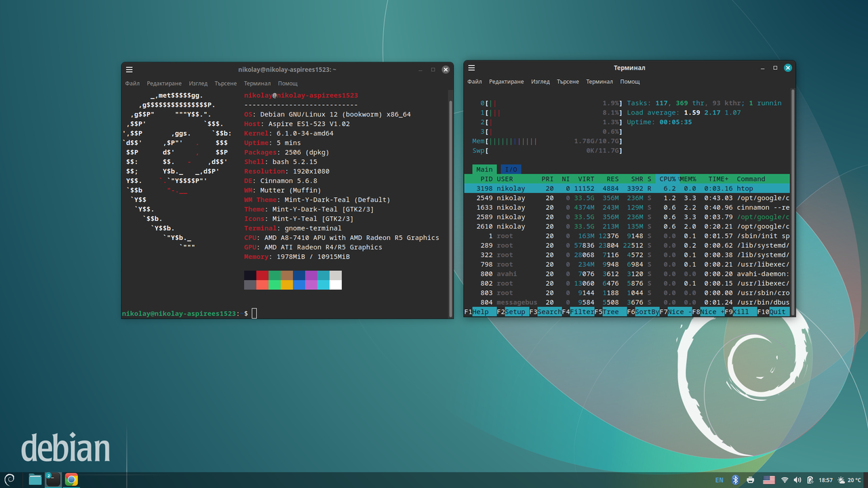The width and height of the screenshot is (868, 488).
Task: Click the 'Load average' text in htop
Action: pyautogui.click(x=652, y=113)
